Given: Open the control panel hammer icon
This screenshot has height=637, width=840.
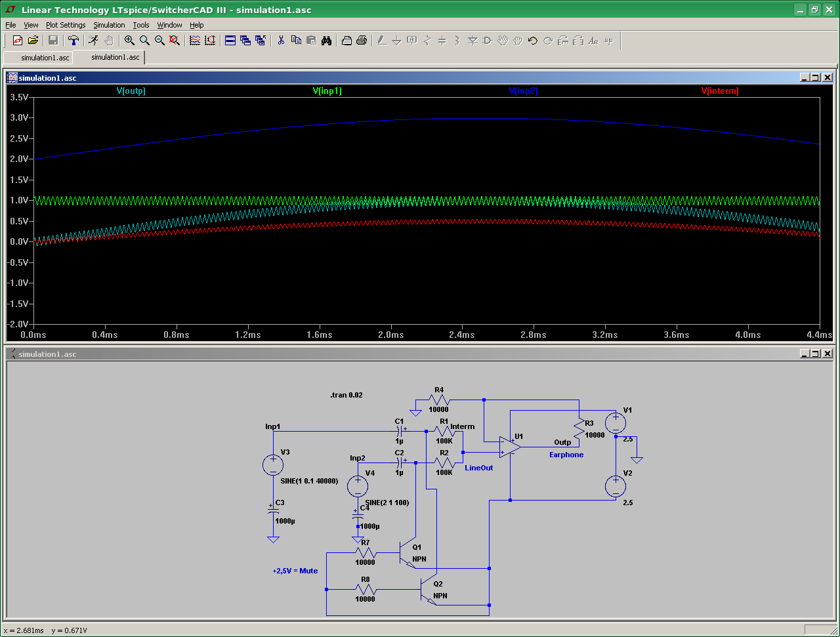Looking at the screenshot, I should coord(73,41).
